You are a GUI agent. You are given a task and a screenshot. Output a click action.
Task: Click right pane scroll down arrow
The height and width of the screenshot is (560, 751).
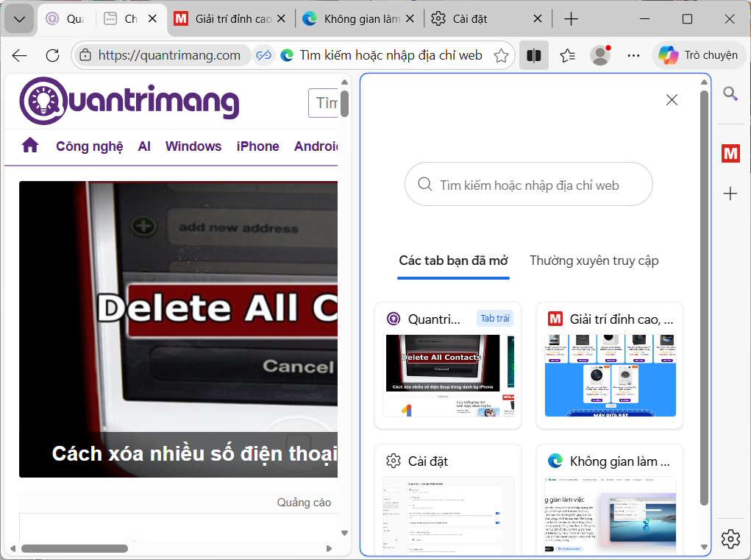pos(704,547)
